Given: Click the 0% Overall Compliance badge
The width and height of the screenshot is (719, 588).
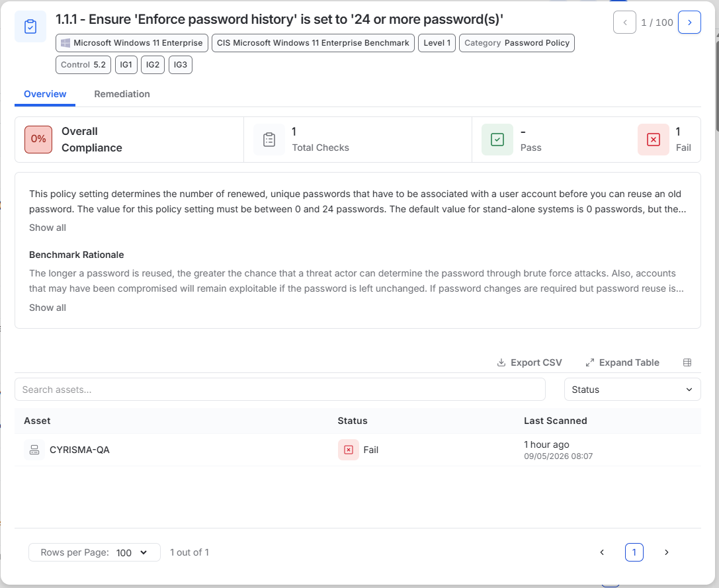Looking at the screenshot, I should click(38, 140).
